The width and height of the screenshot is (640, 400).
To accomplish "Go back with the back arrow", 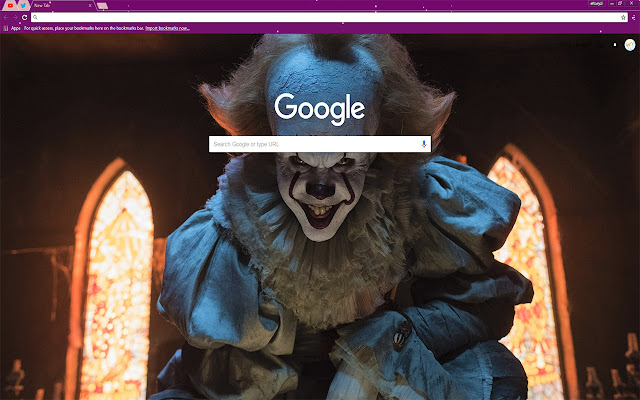I will [x=6, y=18].
